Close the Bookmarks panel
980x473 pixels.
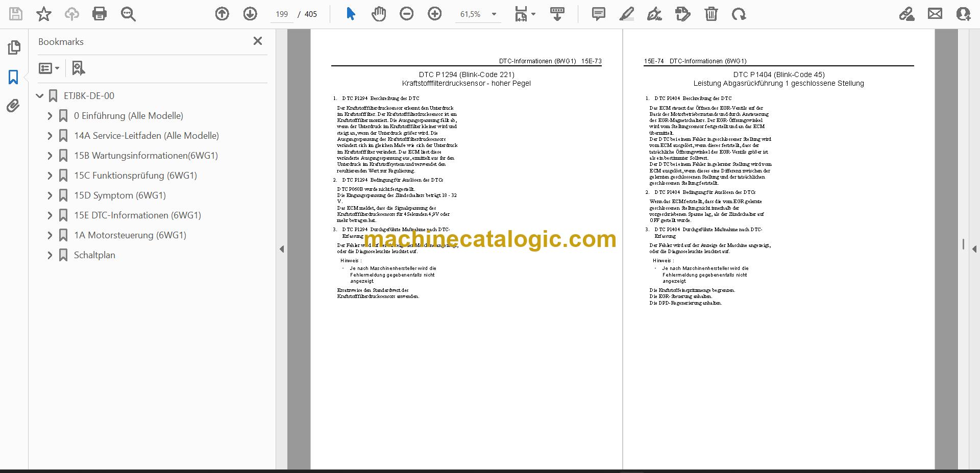pos(258,41)
